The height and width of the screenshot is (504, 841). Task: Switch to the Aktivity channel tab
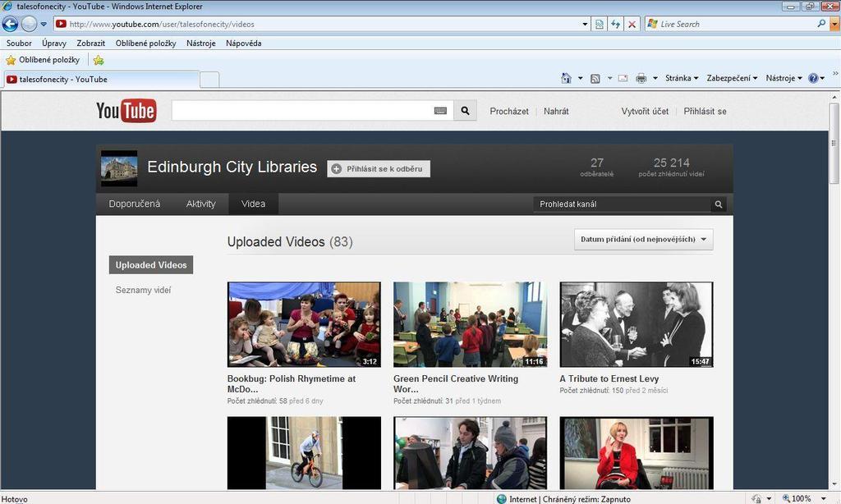200,204
